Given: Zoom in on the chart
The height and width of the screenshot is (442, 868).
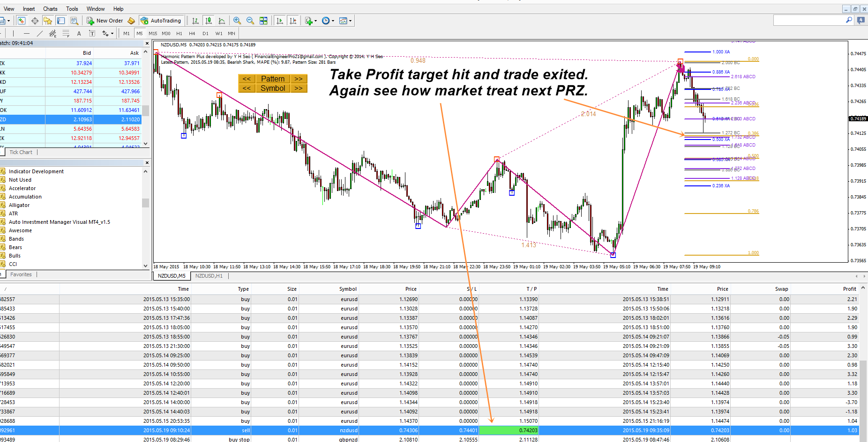Looking at the screenshot, I should click(237, 21).
